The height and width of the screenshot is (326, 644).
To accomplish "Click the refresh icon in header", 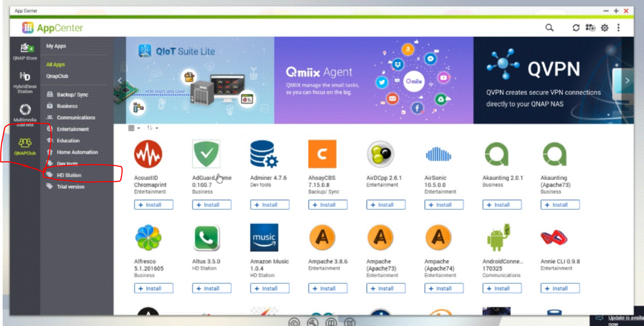I will pyautogui.click(x=576, y=28).
